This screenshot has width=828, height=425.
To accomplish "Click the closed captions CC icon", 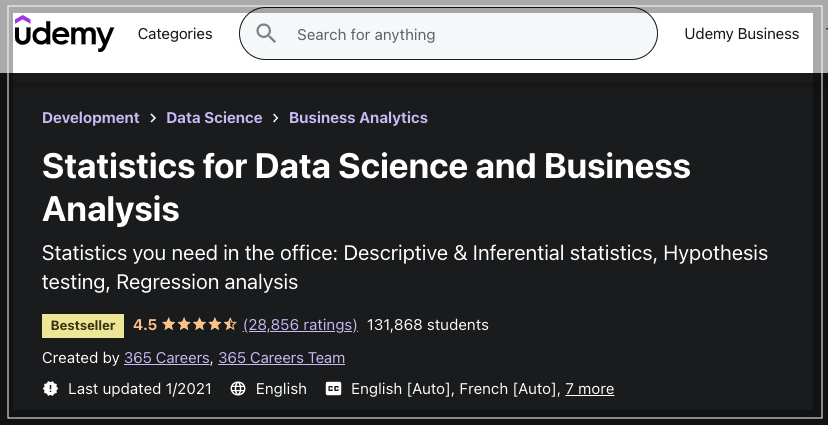I will (333, 389).
